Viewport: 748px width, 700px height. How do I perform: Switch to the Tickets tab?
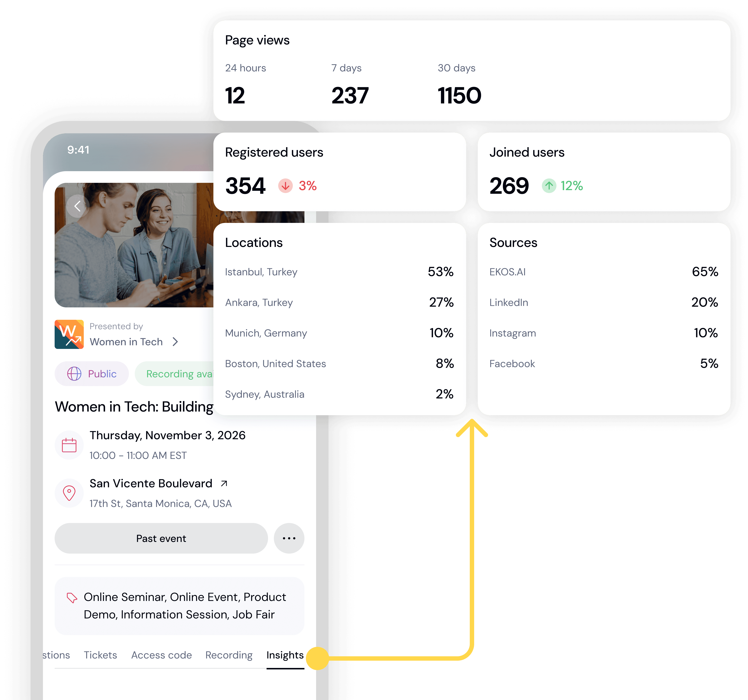[x=101, y=655]
